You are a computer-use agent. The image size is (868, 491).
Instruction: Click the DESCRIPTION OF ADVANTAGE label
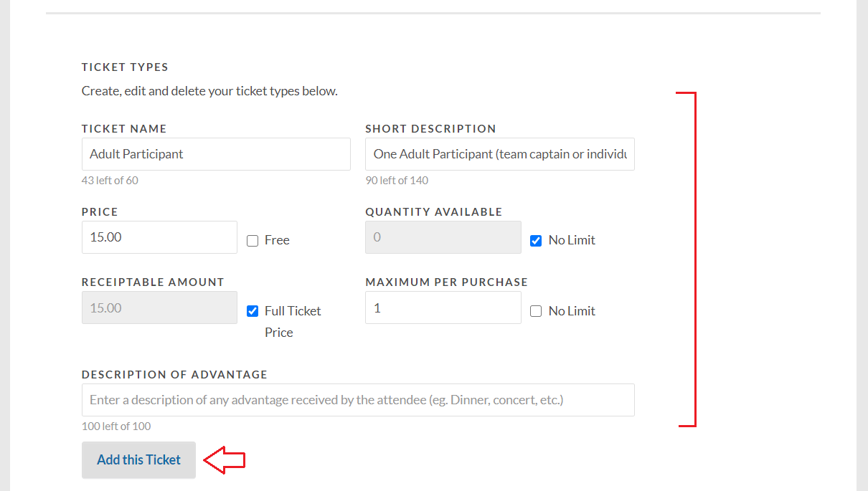(174, 375)
